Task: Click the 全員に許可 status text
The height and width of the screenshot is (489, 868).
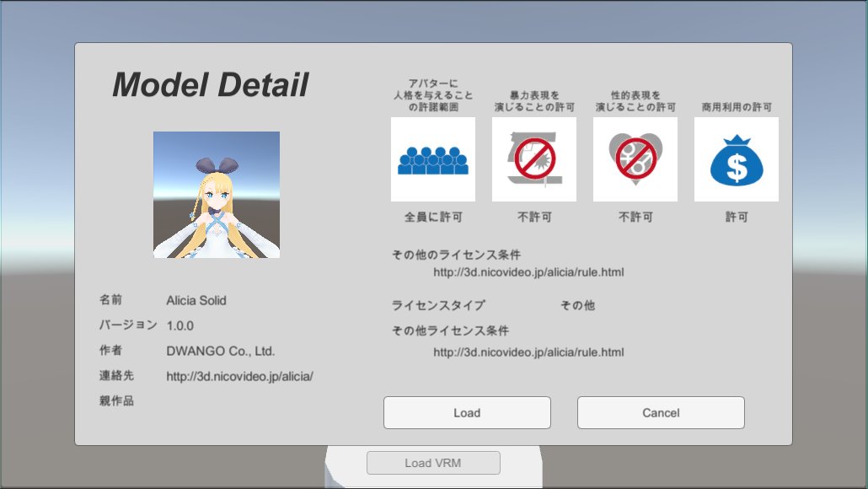Action: (433, 217)
